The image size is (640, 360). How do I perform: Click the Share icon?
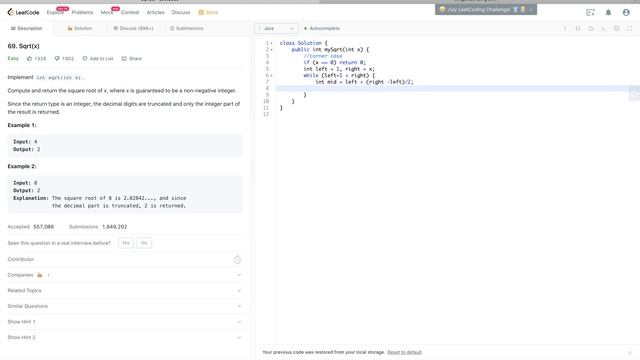pos(124,58)
